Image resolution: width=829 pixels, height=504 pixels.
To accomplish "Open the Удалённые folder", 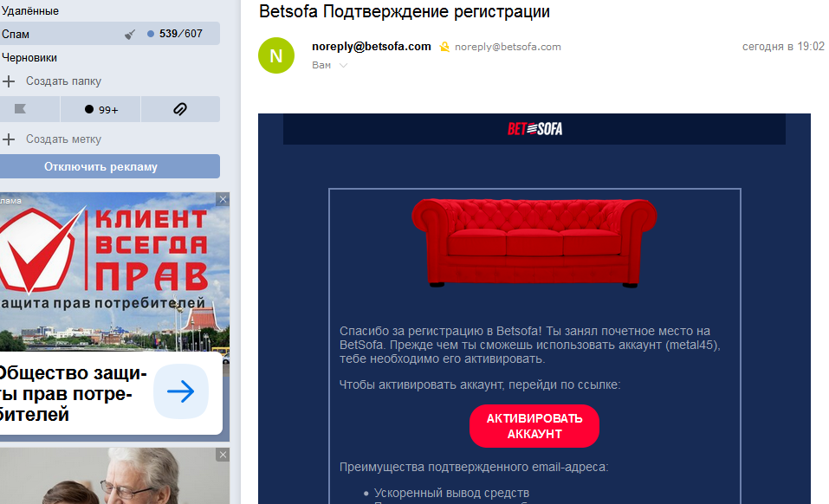I will [30, 10].
